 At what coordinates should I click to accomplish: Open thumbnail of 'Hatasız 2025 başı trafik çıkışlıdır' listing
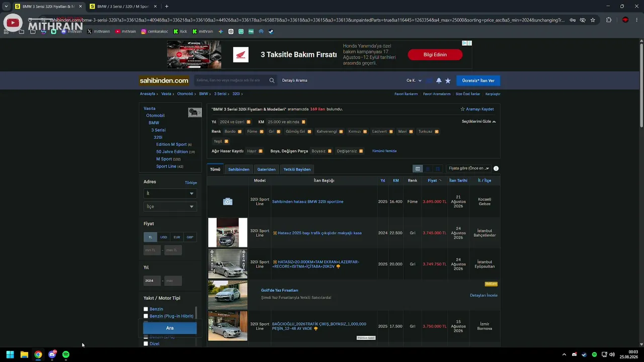point(228,233)
